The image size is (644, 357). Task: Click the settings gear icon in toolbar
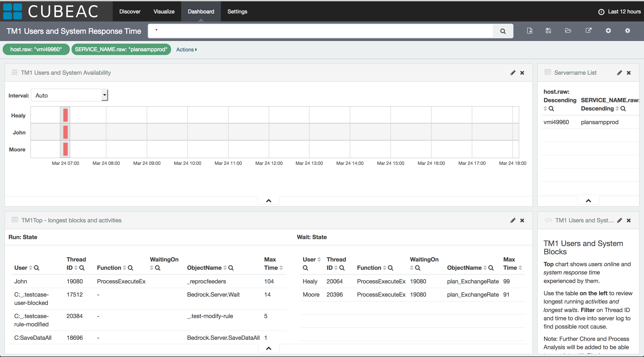point(628,31)
